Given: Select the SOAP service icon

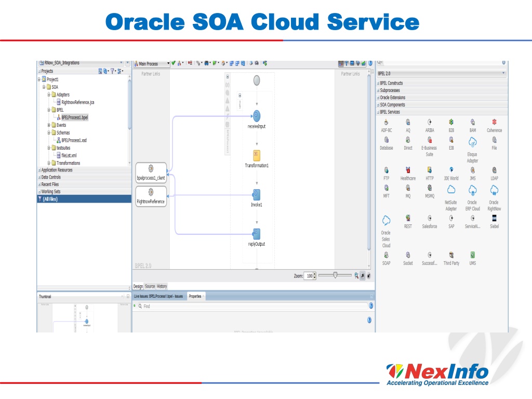Looking at the screenshot, I should point(386,255).
